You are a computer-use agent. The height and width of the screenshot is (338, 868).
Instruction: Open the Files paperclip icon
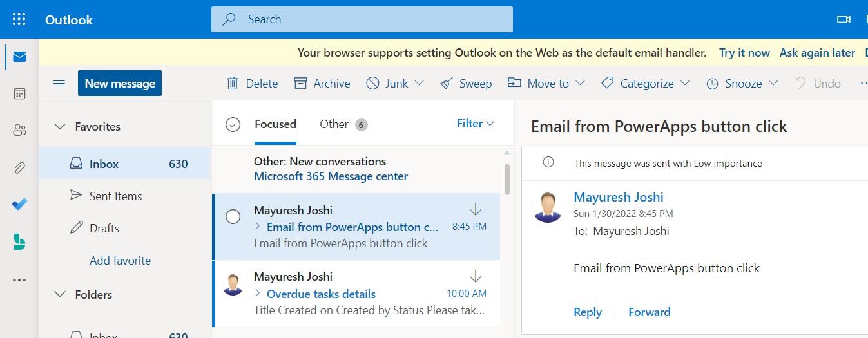point(19,168)
